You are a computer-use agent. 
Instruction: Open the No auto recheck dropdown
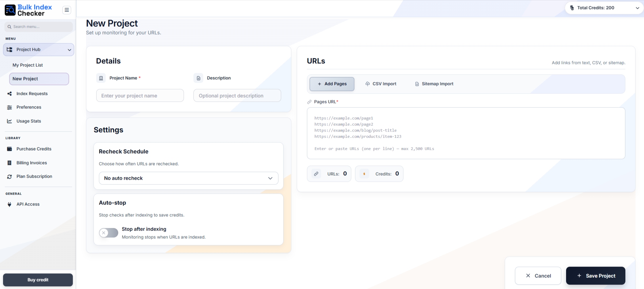coord(188,178)
